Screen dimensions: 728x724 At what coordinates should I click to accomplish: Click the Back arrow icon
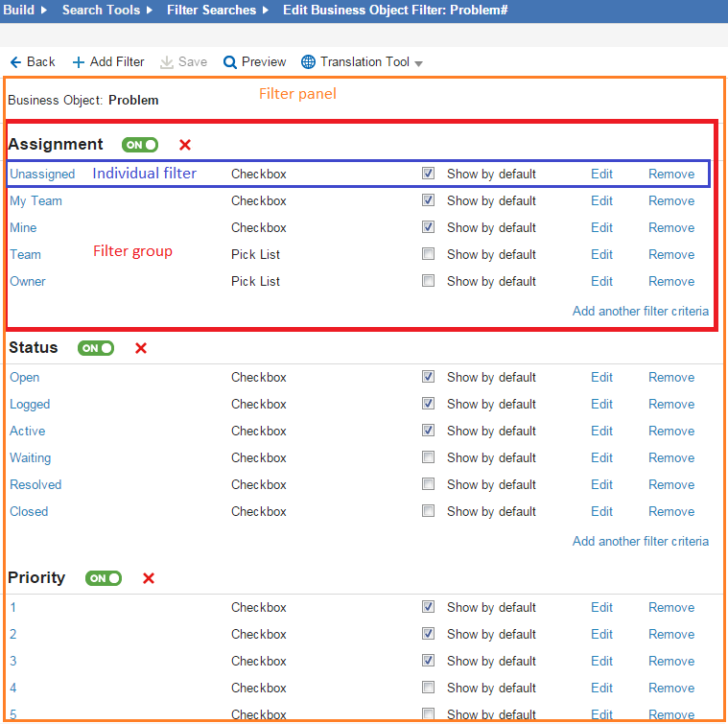(15, 62)
